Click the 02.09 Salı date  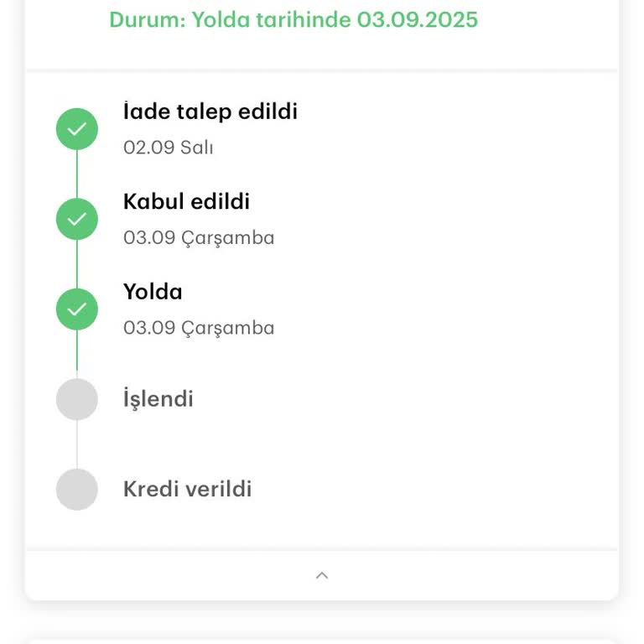169,148
